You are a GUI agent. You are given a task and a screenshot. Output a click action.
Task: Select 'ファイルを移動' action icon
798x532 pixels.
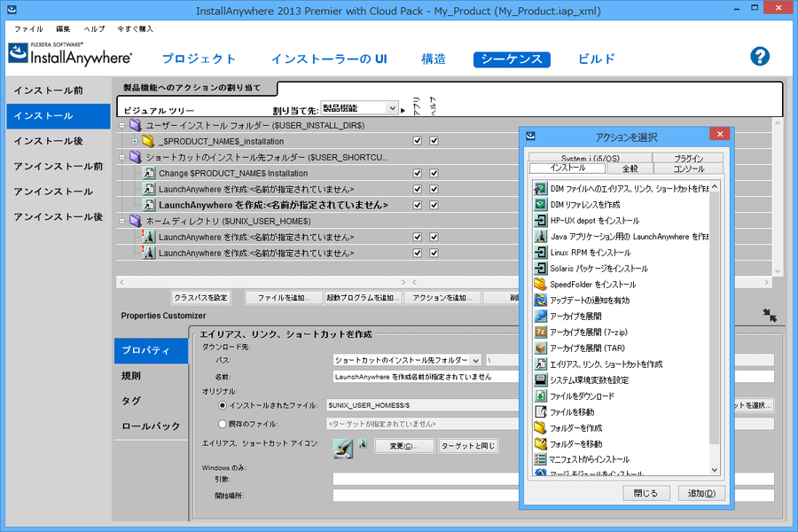pos(540,411)
